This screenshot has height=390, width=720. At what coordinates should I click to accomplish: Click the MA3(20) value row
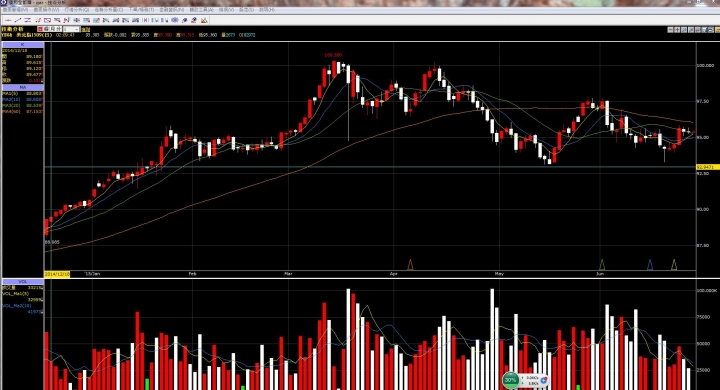pos(22,106)
